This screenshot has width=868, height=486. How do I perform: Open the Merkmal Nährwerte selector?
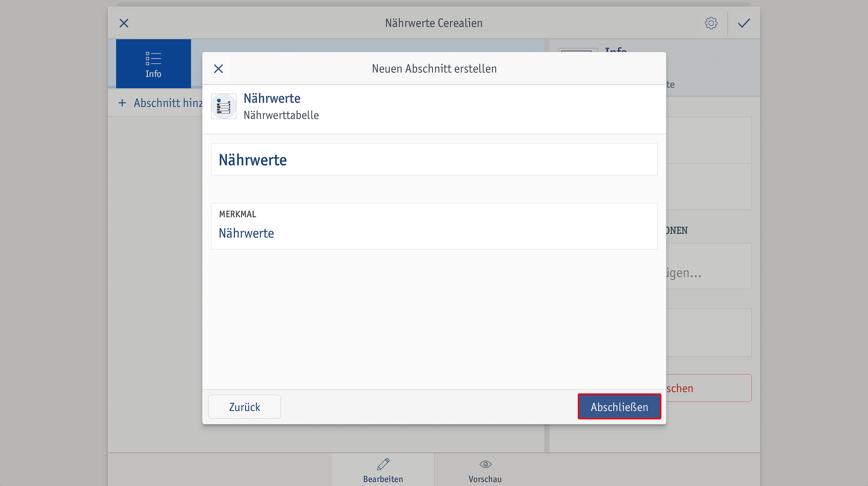pyautogui.click(x=434, y=226)
